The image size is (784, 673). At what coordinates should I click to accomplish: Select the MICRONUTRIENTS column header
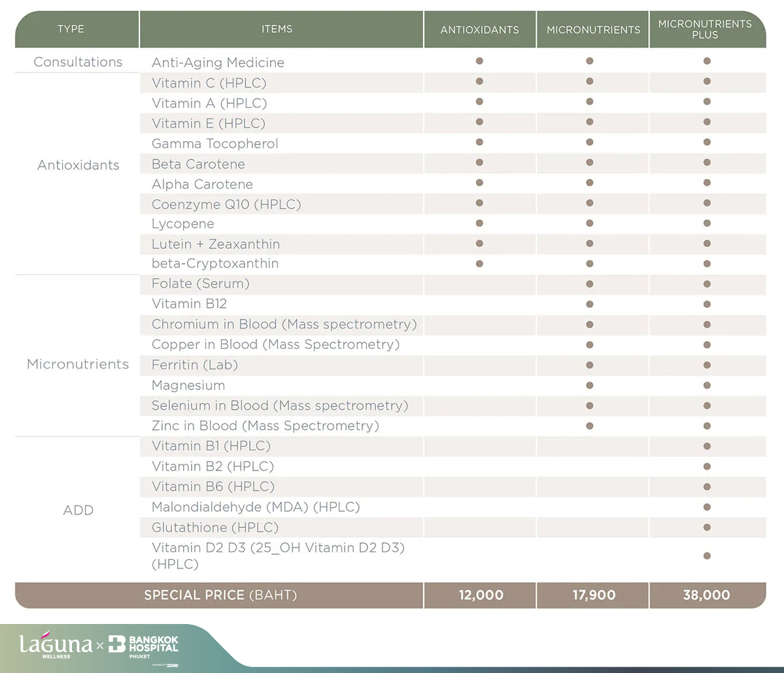593,29
